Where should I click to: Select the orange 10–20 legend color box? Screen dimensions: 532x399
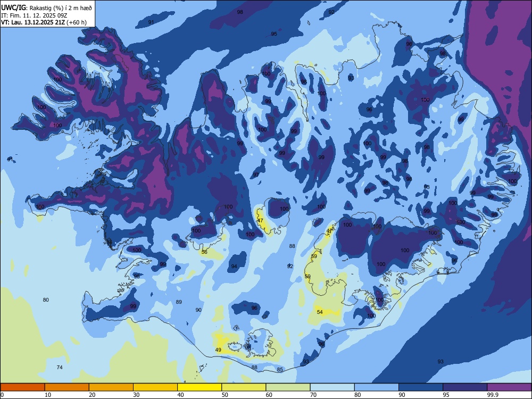[67, 387]
